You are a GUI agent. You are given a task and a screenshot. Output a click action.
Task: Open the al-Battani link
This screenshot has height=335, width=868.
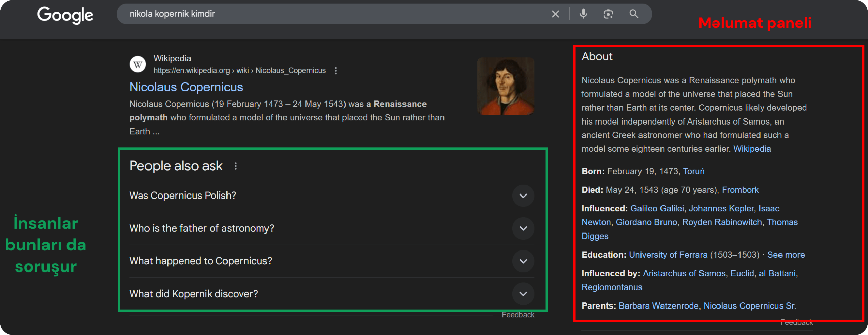click(x=777, y=274)
